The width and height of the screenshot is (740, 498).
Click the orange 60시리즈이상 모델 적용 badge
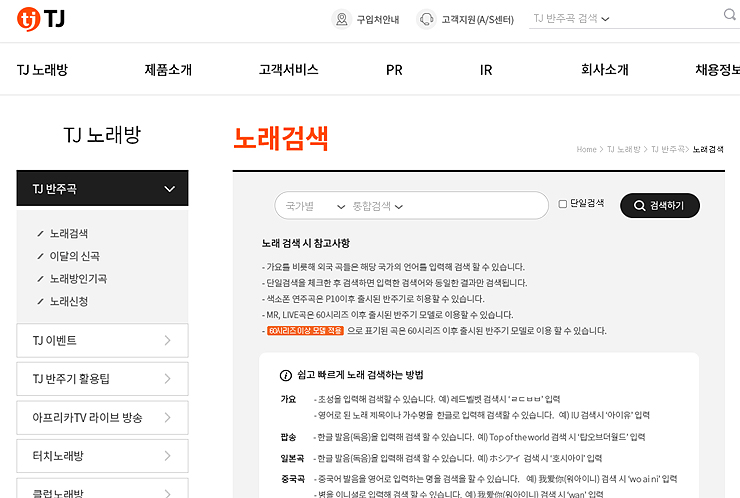[305, 331]
